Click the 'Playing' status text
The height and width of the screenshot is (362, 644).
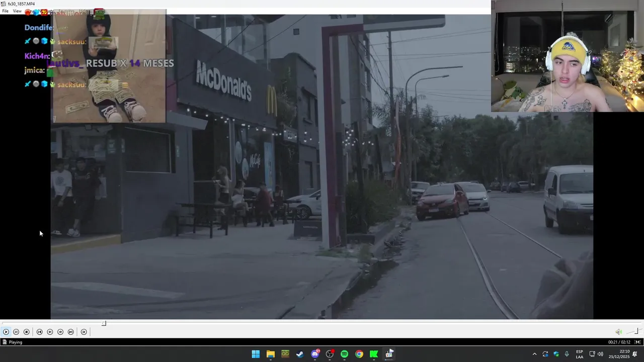click(16, 342)
